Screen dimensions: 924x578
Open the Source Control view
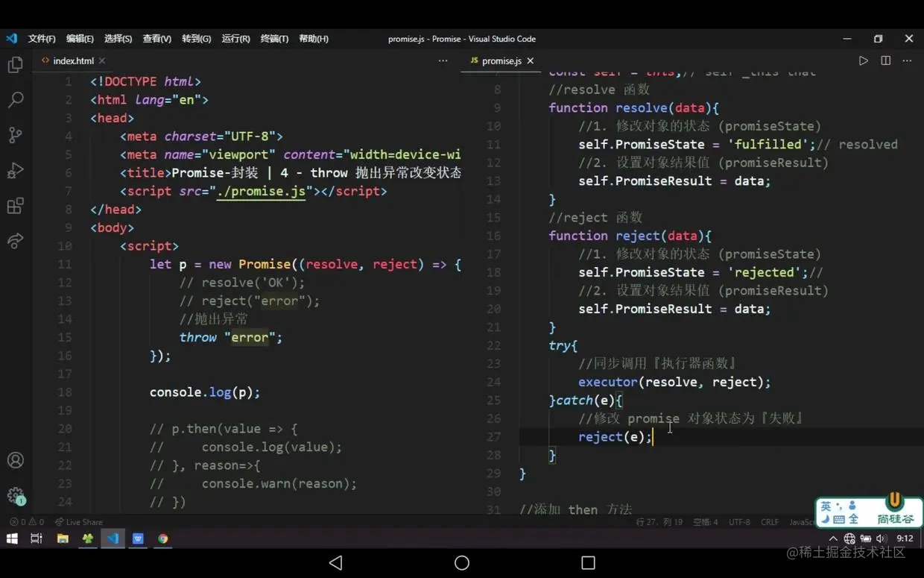coord(15,135)
